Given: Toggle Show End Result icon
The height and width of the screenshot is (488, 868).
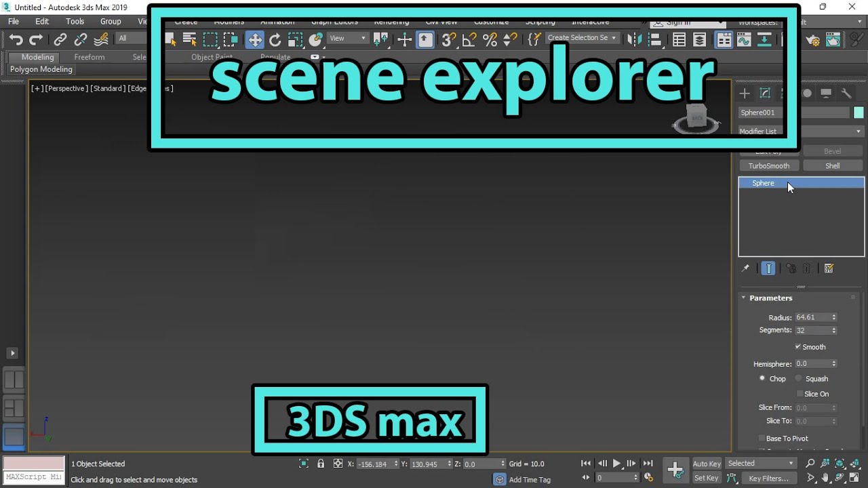Looking at the screenshot, I should (768, 268).
